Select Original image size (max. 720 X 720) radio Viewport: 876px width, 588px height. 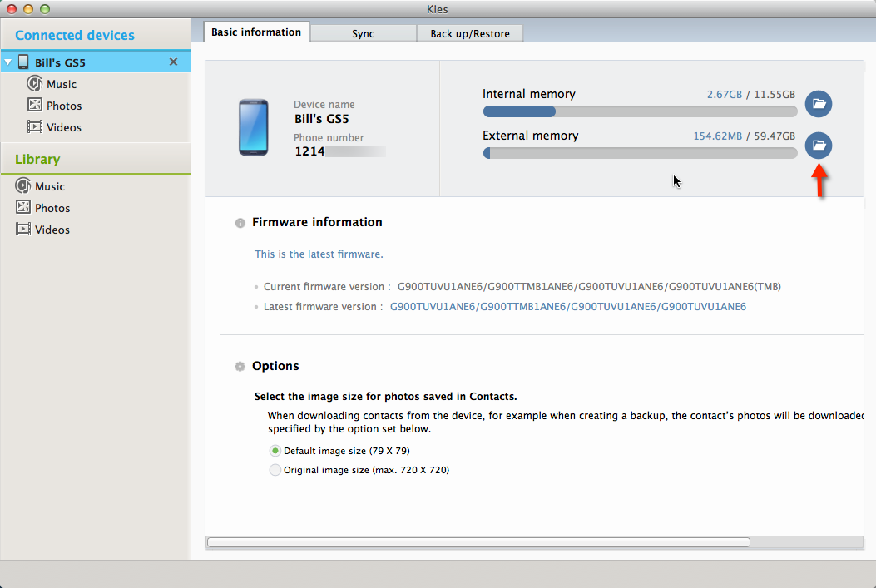[x=275, y=470]
